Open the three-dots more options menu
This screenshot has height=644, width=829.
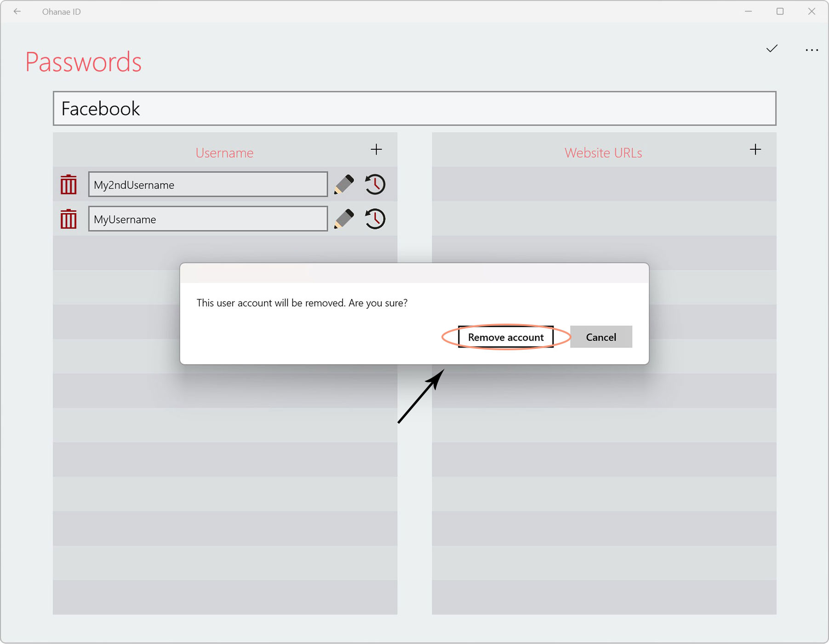pos(812,50)
